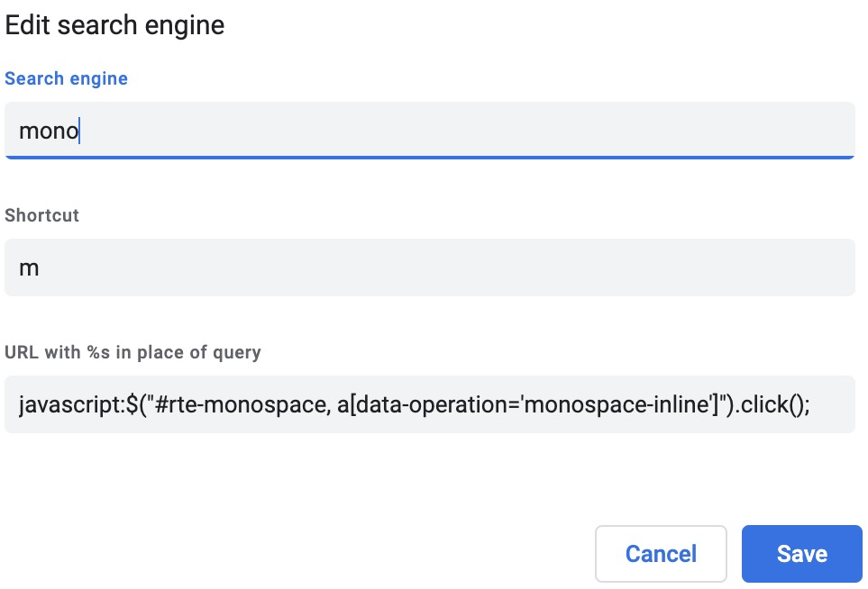Click the Cancel button

(661, 553)
